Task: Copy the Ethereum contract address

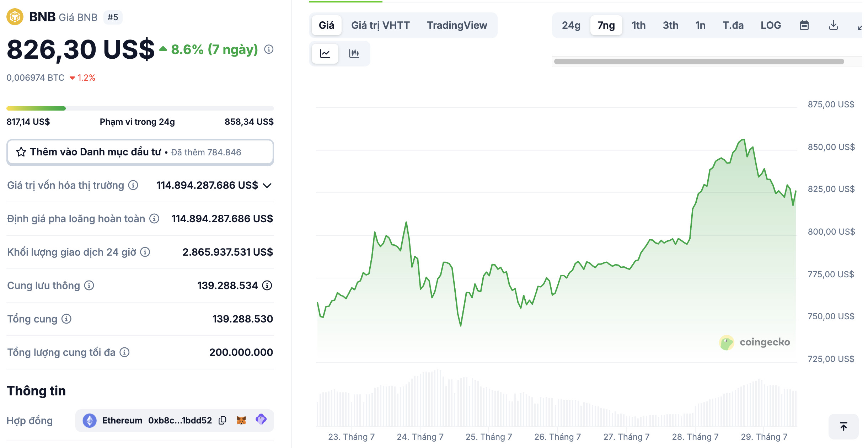Action: (x=223, y=420)
